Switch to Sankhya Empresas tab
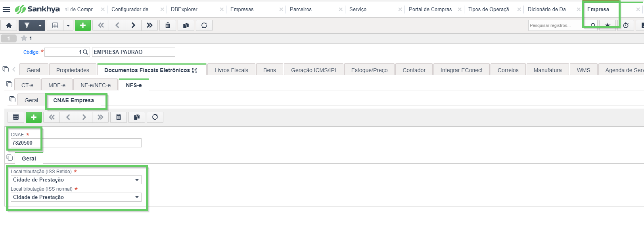The height and width of the screenshot is (235, 644). tap(242, 9)
